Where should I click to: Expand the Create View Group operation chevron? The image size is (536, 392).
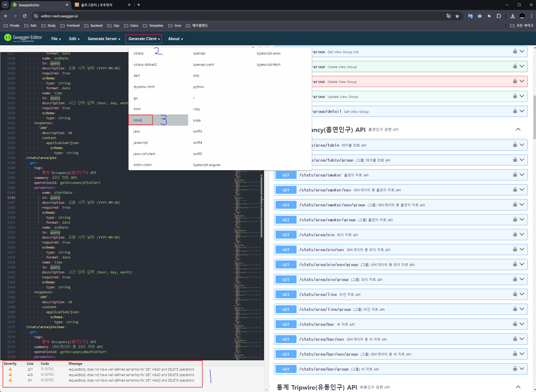[522, 66]
